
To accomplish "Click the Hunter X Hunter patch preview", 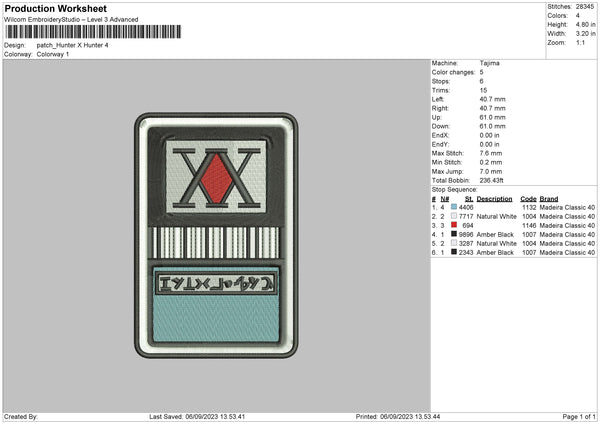I will coord(216,235).
